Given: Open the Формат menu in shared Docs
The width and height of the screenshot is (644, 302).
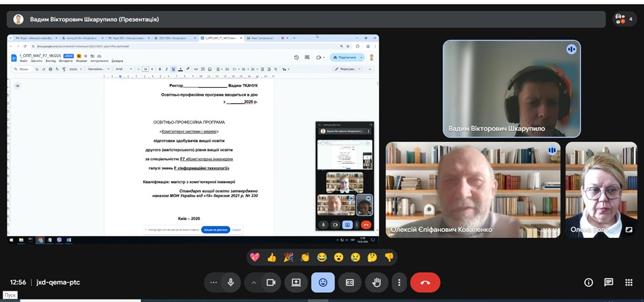Looking at the screenshot, I should tap(81, 61).
